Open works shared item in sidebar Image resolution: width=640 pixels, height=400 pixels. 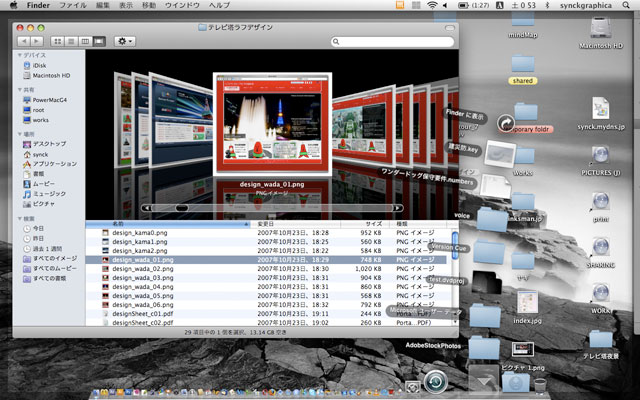tap(36, 120)
